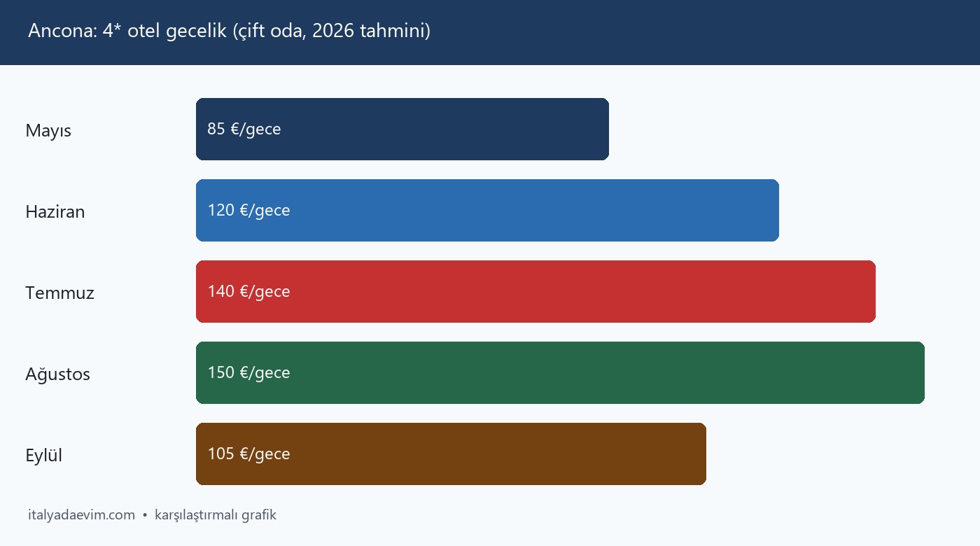
Task: Select the blue Haziran bar
Action: coord(487,210)
